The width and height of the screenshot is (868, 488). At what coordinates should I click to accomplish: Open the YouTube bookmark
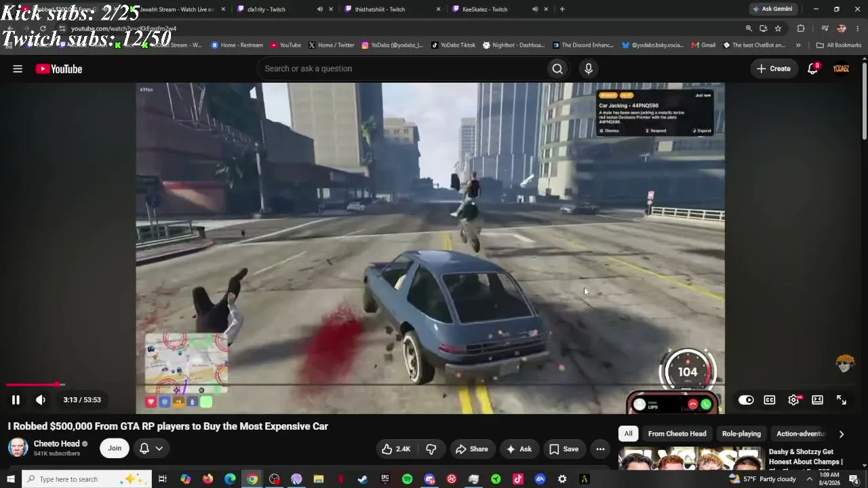click(285, 45)
